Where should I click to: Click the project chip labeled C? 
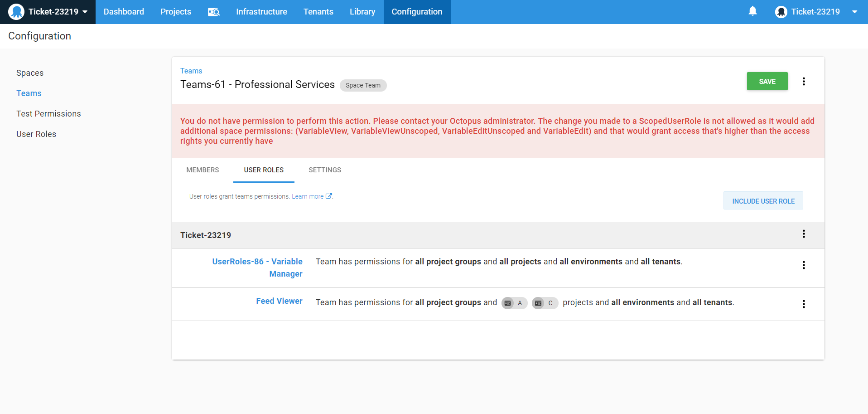[x=545, y=303]
